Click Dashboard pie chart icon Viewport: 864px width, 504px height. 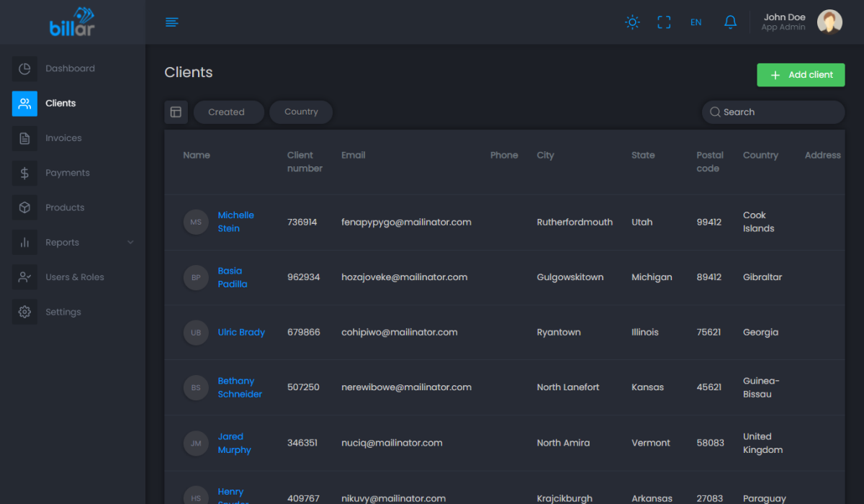click(24, 68)
